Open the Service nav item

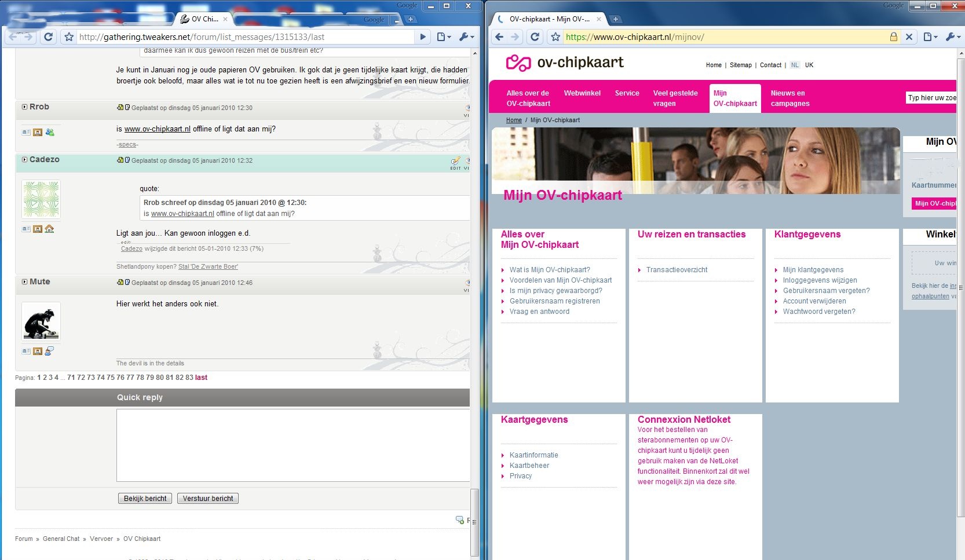[627, 93]
